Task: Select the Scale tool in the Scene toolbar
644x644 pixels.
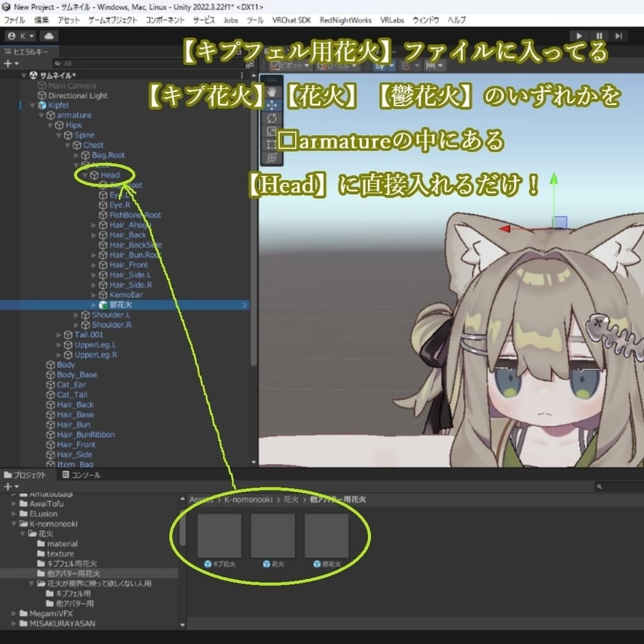Action: [x=272, y=131]
